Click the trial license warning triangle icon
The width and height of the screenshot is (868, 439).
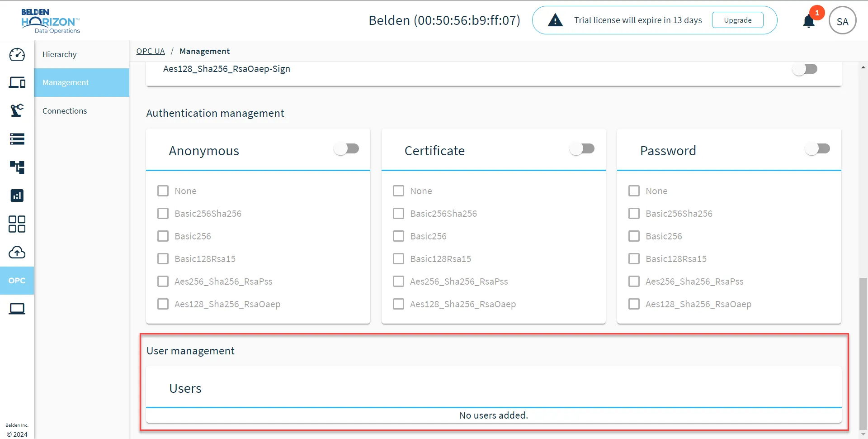[555, 20]
